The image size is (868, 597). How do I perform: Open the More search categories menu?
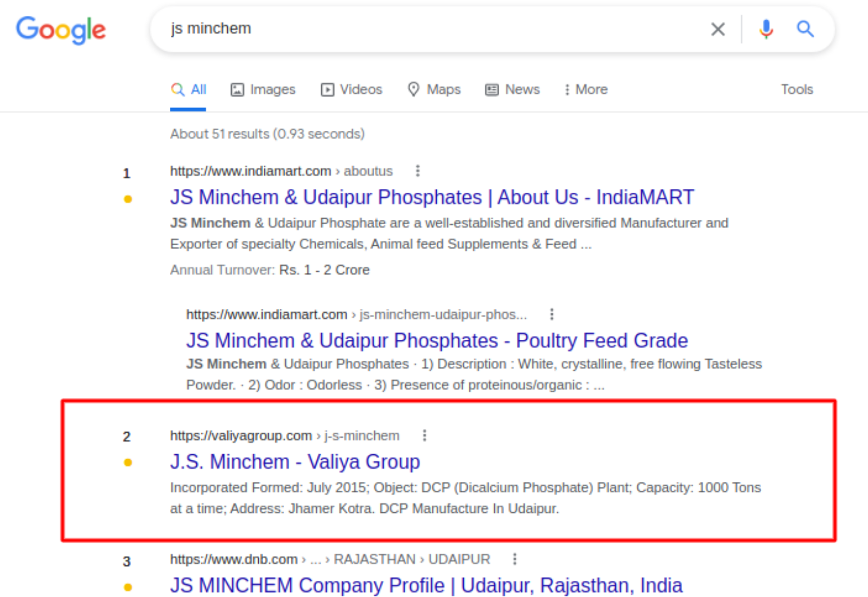585,89
